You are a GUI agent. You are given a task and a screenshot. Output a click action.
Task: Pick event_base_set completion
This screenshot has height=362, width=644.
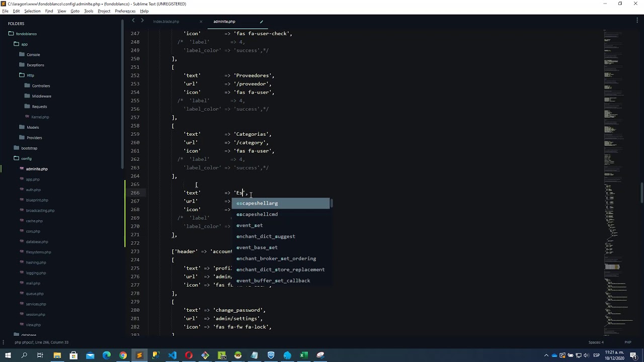(281, 247)
